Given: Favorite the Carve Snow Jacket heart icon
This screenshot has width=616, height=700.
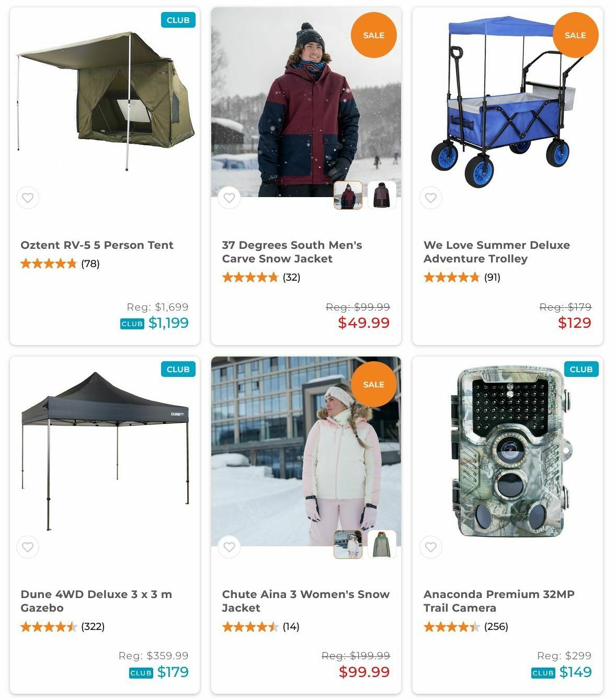Looking at the screenshot, I should 229,198.
